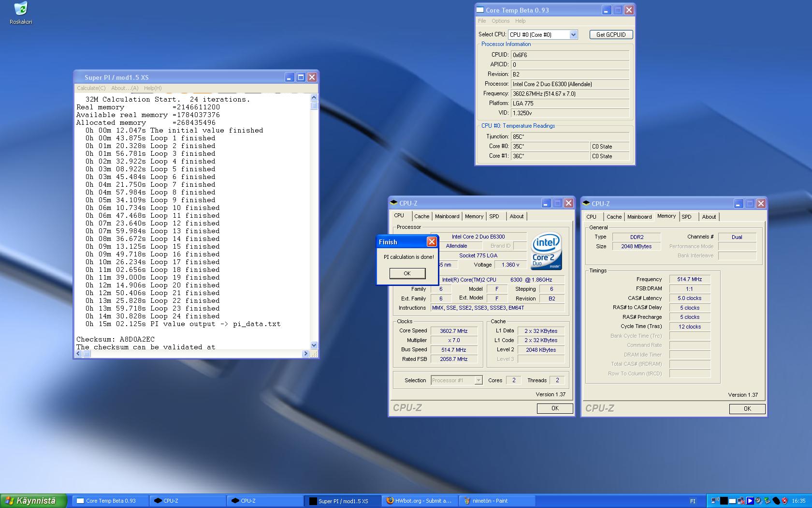Expand the Select CPU dropdown in Core Temp
Screen dimensions: 812x508
pos(573,34)
